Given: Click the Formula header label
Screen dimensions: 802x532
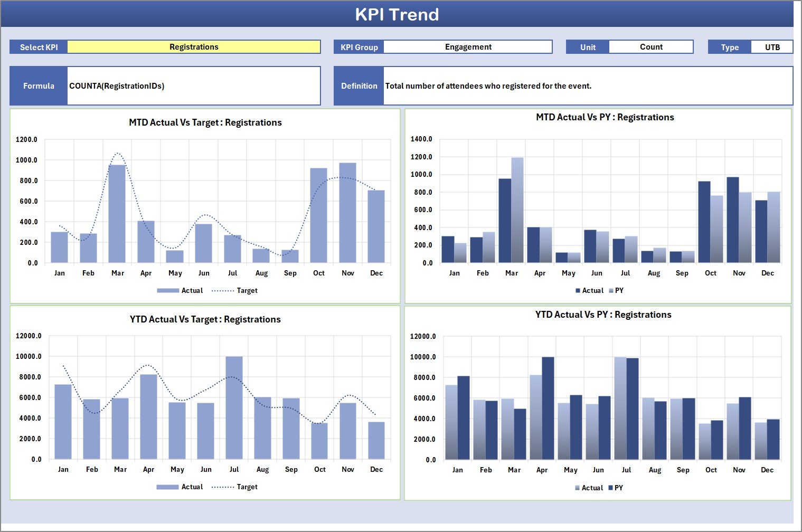Looking at the screenshot, I should 38,85.
